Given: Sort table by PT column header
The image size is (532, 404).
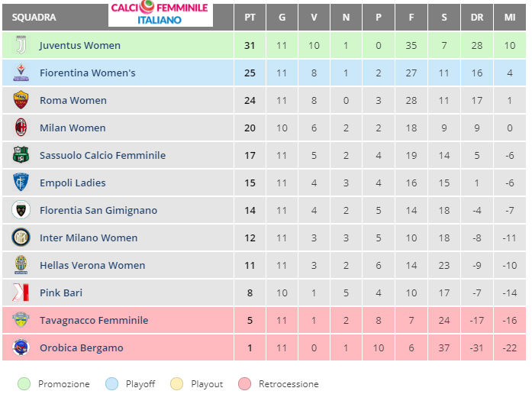Looking at the screenshot, I should [x=250, y=17].
